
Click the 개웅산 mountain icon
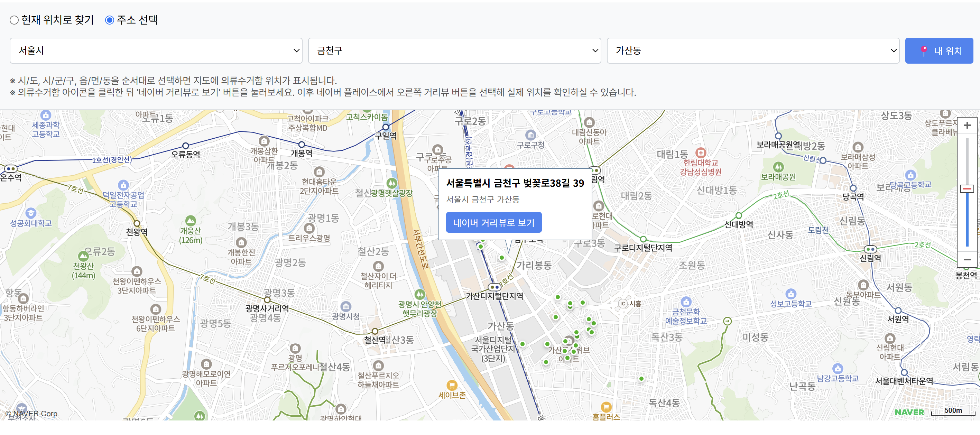(x=191, y=220)
